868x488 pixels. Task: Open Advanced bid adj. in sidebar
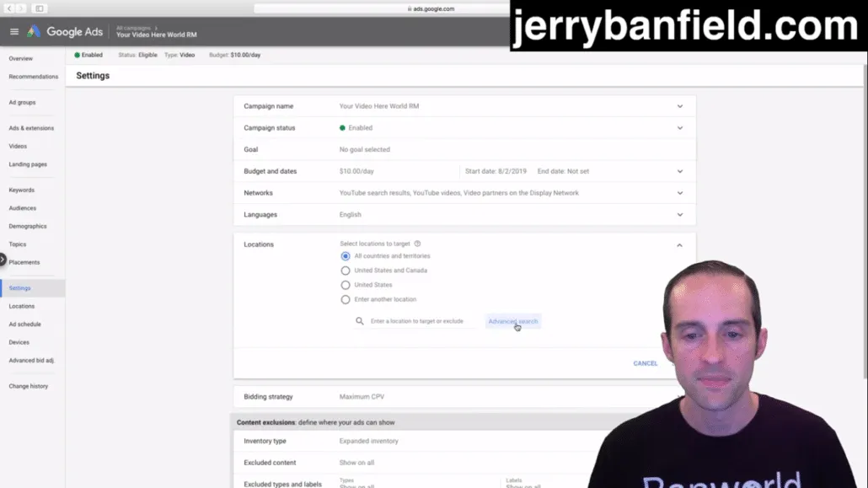31,361
